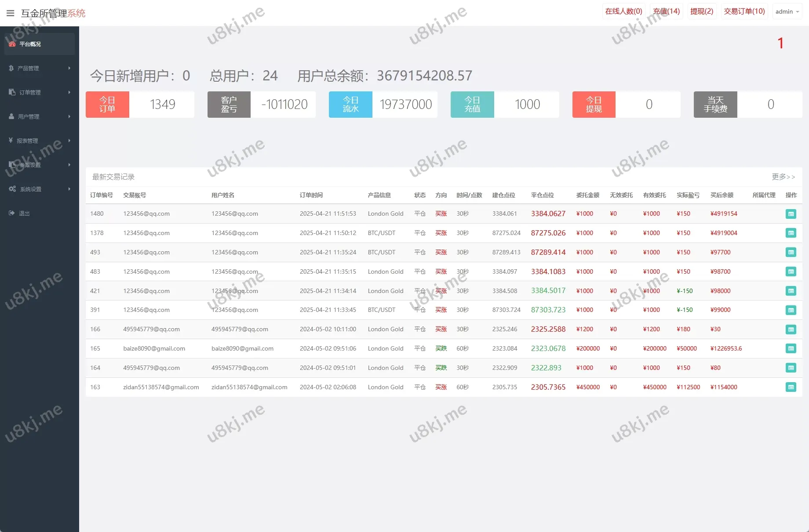Viewport: 809px width, 532px height.
Task: View details icon for order 421
Action: tap(791, 291)
